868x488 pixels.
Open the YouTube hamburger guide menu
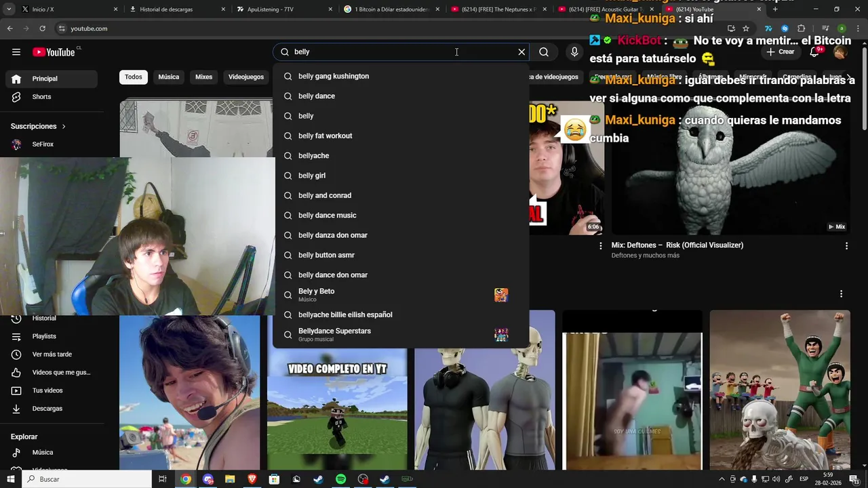(x=16, y=52)
